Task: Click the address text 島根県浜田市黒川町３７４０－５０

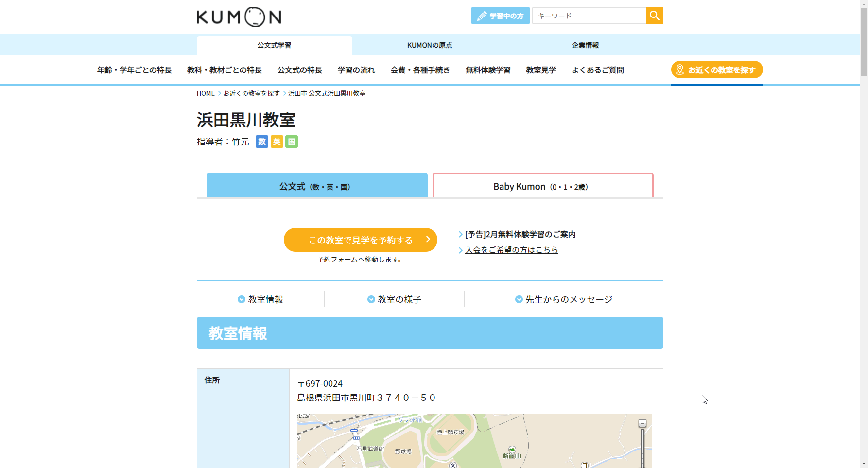Action: [x=366, y=398]
